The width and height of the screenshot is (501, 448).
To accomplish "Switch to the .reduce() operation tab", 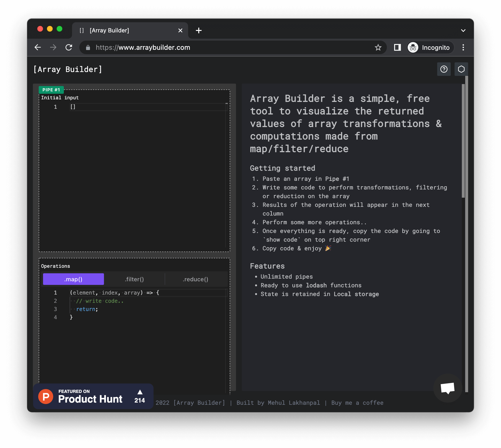I will point(195,279).
